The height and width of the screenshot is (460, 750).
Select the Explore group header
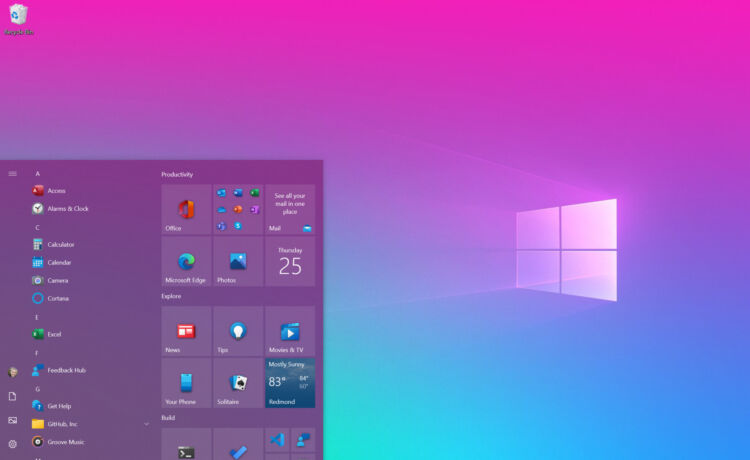(x=171, y=296)
